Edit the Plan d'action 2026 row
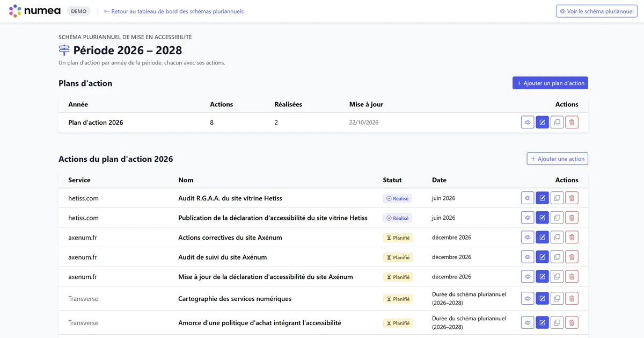This screenshot has height=338, width=644. point(542,123)
